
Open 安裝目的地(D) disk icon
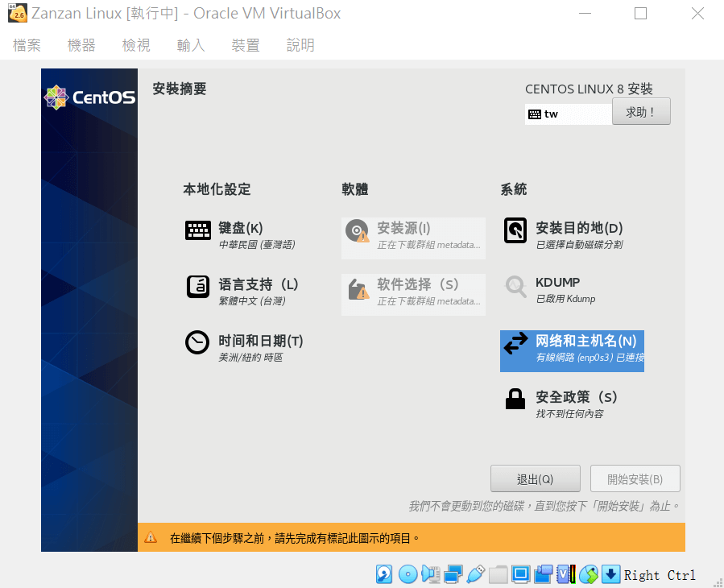515,230
